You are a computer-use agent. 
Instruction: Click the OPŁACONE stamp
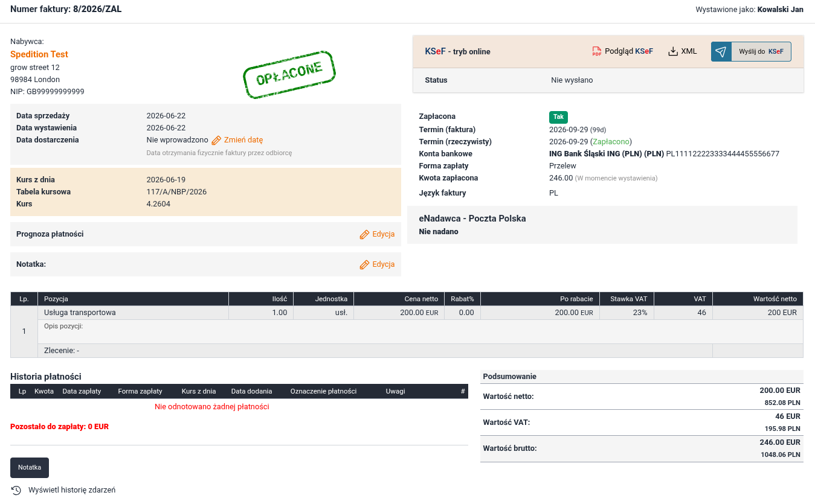[289, 75]
